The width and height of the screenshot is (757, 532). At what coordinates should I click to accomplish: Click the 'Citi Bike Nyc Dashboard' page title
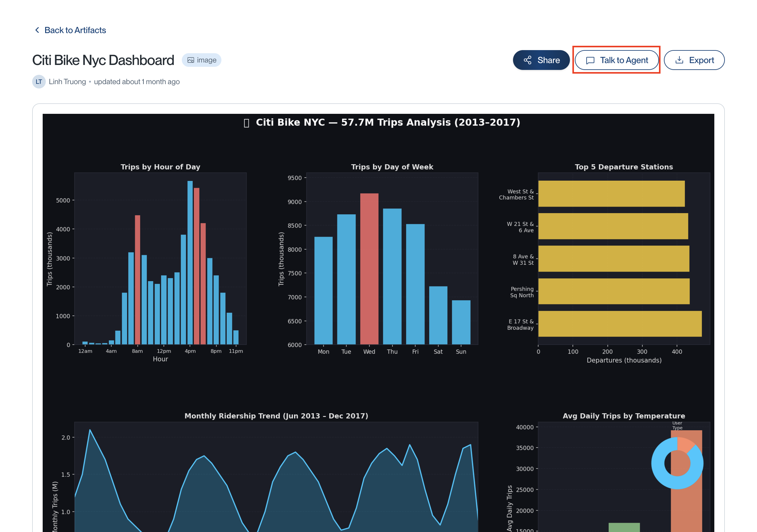(103, 60)
